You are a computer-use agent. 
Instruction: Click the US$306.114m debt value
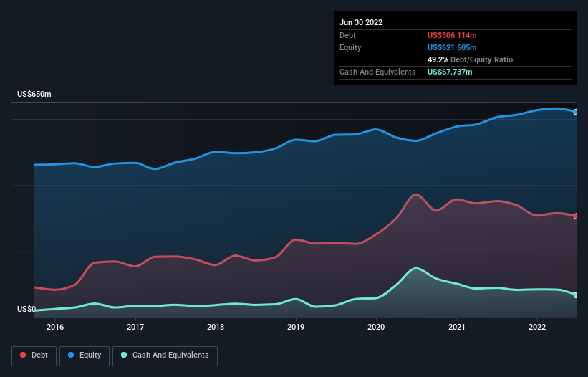452,35
